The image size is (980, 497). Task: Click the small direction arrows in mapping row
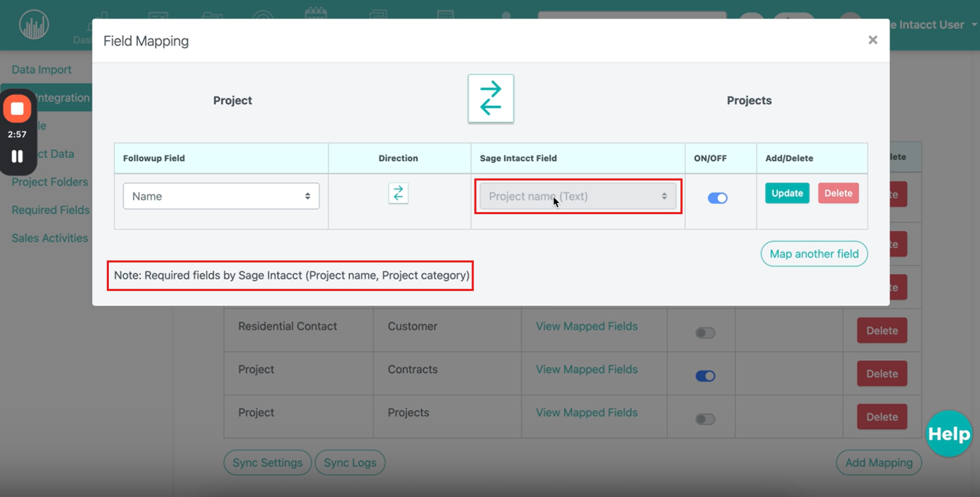tap(398, 194)
